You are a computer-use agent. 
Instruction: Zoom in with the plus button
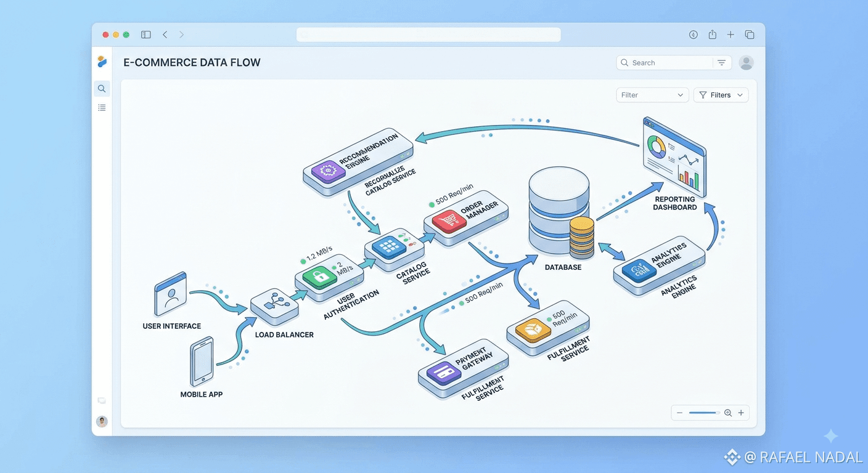[x=741, y=413]
